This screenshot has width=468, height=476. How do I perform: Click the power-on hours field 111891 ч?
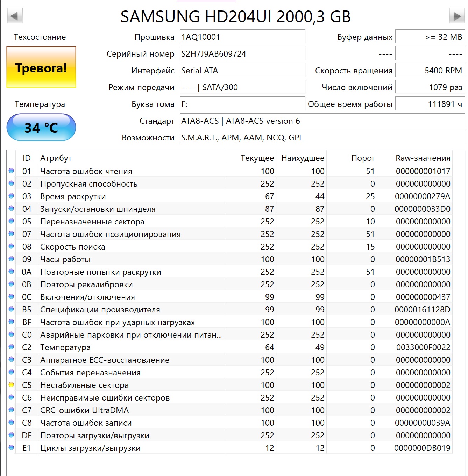[x=430, y=104]
